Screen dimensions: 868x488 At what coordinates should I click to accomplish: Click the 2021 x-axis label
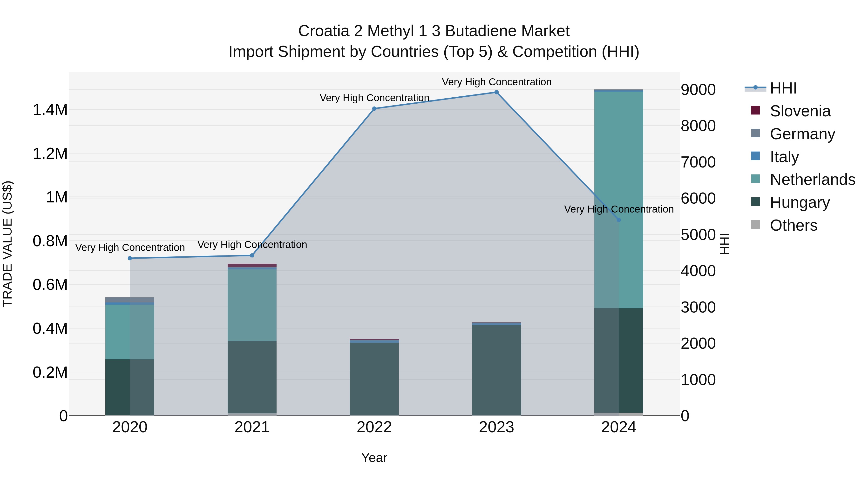pyautogui.click(x=252, y=427)
